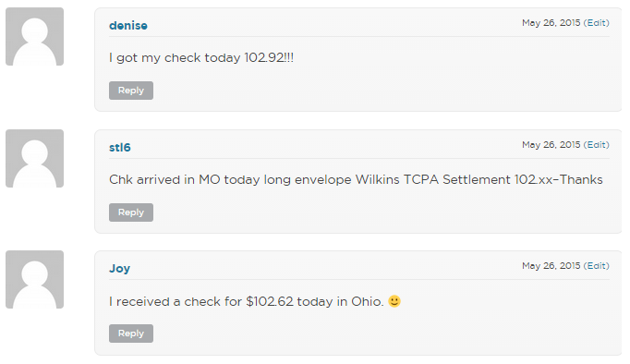Choose Edit link on Joy's comment
Screen dimensions: 630x364
pos(596,265)
